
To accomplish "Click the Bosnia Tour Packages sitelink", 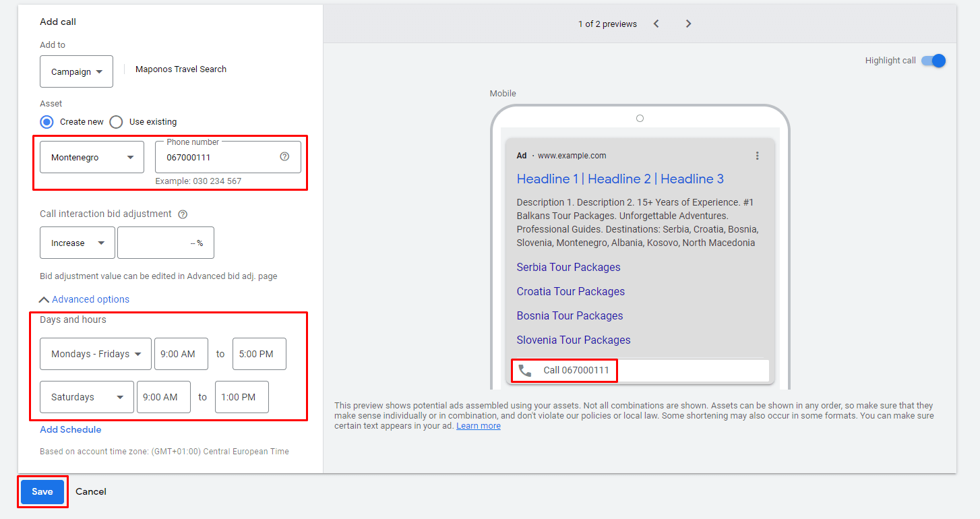I will click(570, 315).
